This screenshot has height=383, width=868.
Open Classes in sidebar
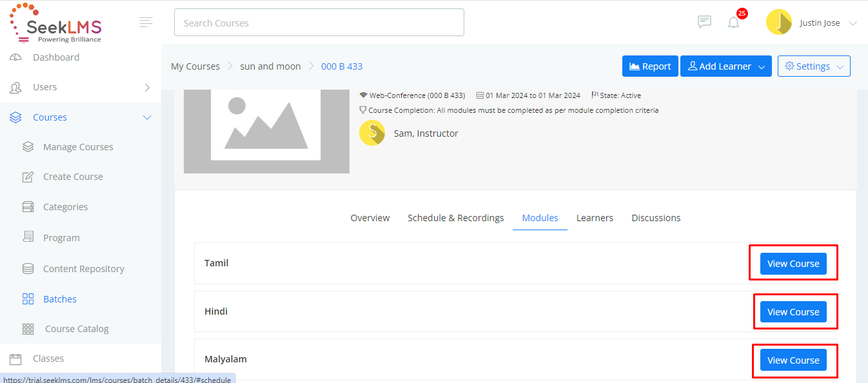[48, 358]
